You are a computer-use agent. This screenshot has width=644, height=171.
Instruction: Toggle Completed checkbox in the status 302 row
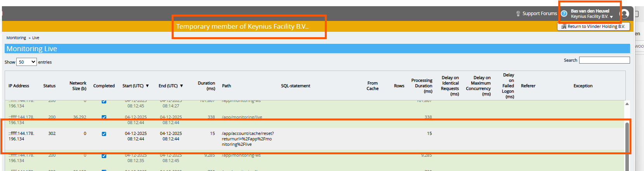[104, 134]
